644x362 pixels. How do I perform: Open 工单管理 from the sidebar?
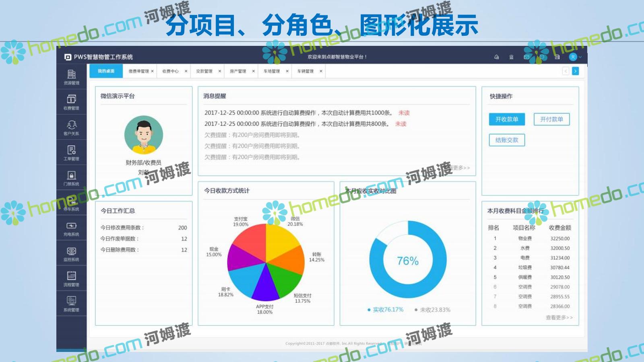pos(71,152)
